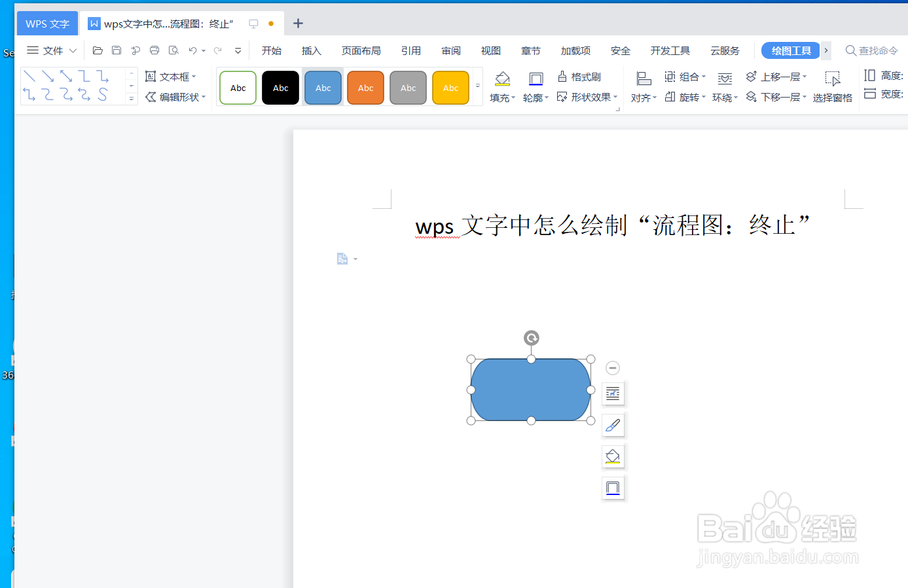Screen dimensions: 908x588
Task: Open the 引用 tab
Action: point(411,50)
